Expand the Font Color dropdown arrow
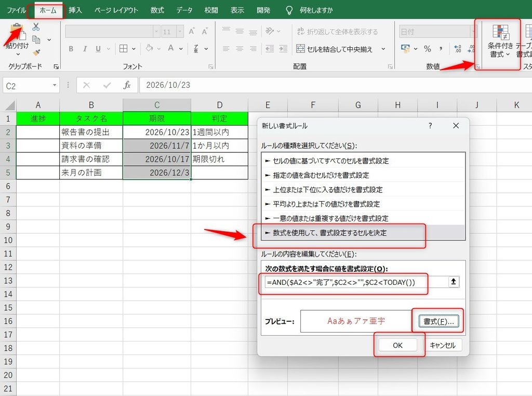This screenshot has height=396, width=532. coord(181,49)
